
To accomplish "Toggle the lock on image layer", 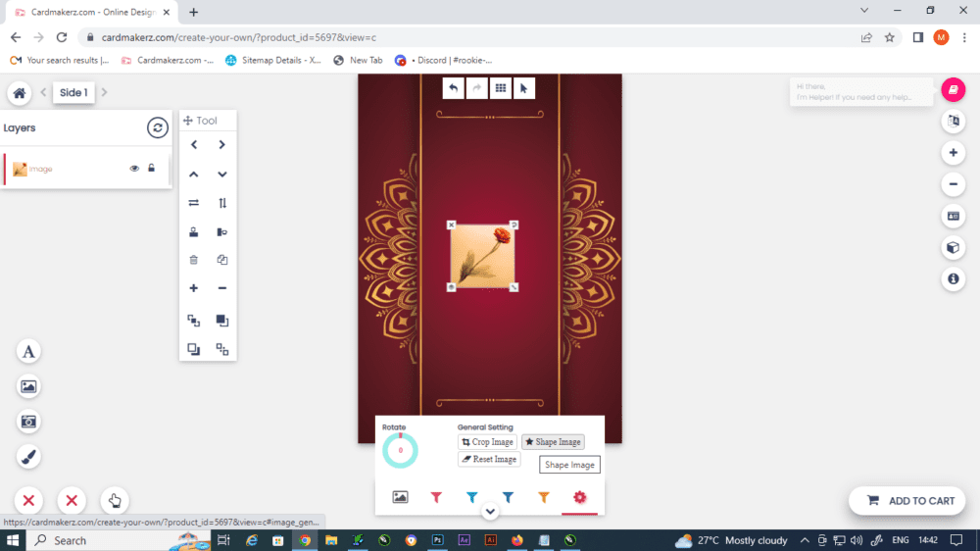I will [x=151, y=169].
